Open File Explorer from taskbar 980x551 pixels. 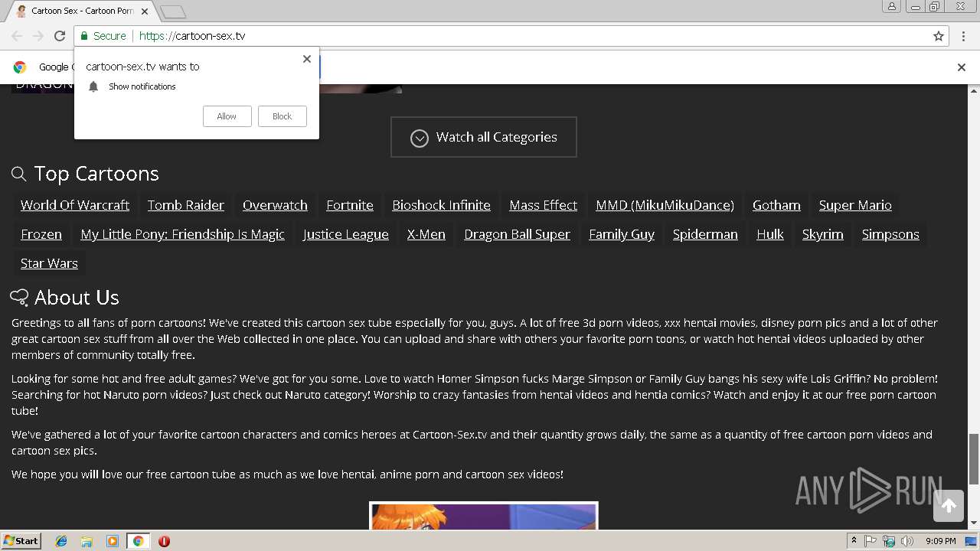point(87,541)
